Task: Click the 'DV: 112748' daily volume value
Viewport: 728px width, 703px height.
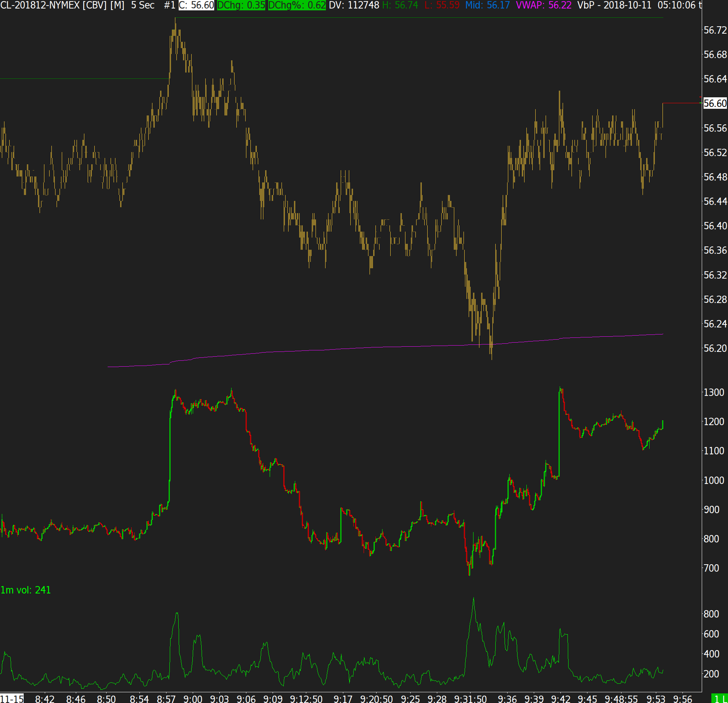Action: (354, 5)
